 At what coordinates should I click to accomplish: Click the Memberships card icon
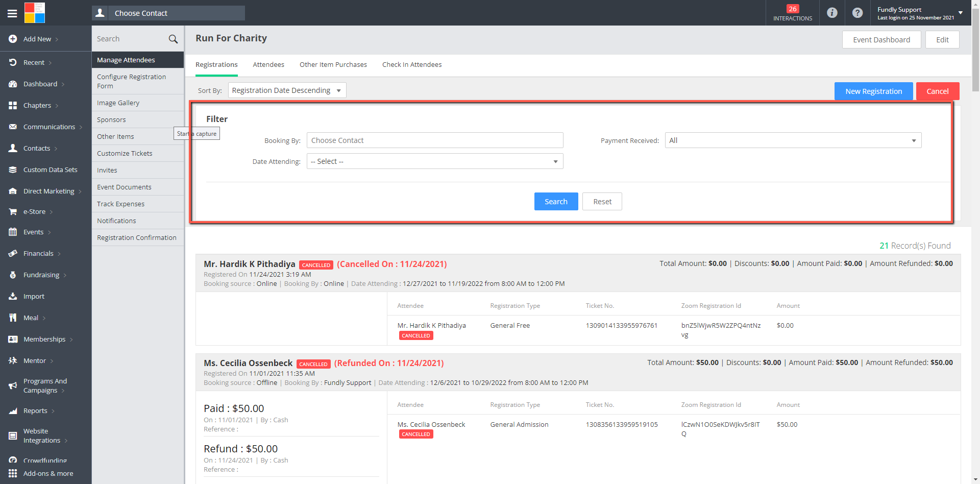(x=13, y=339)
